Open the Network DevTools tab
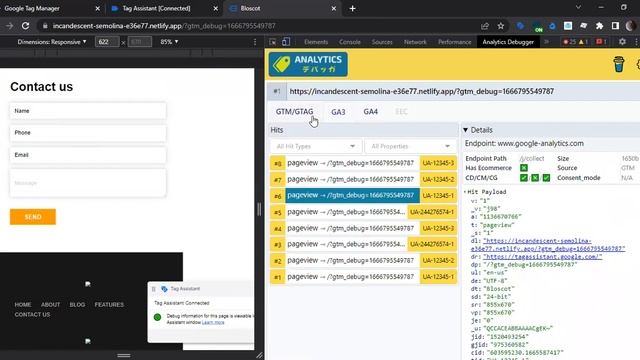640x360 pixels. tap(415, 42)
